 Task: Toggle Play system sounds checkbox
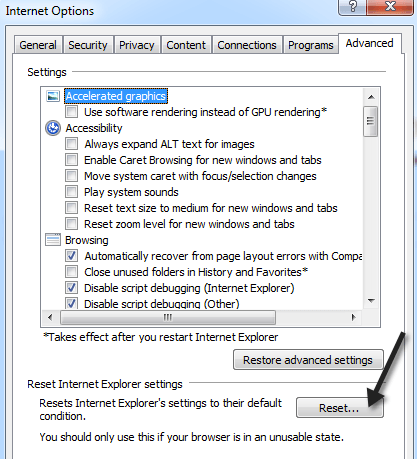tap(71, 192)
